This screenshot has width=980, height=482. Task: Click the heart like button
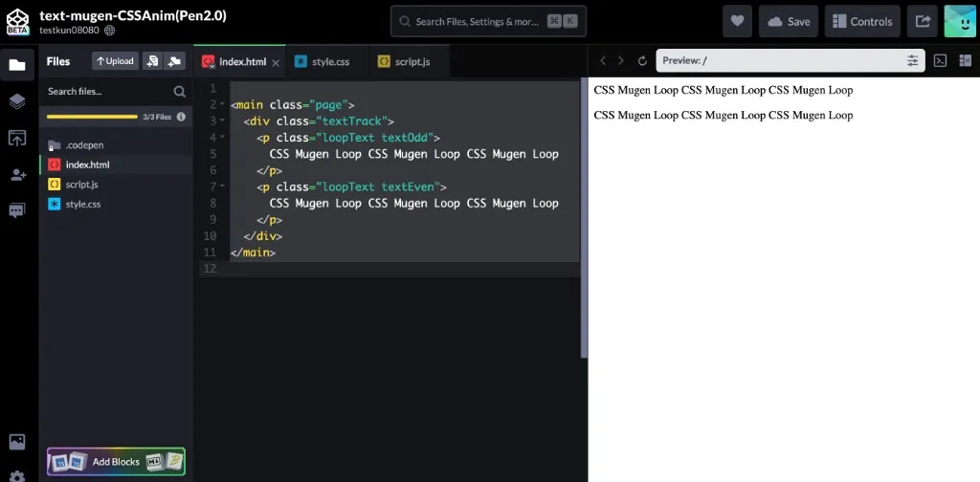737,21
